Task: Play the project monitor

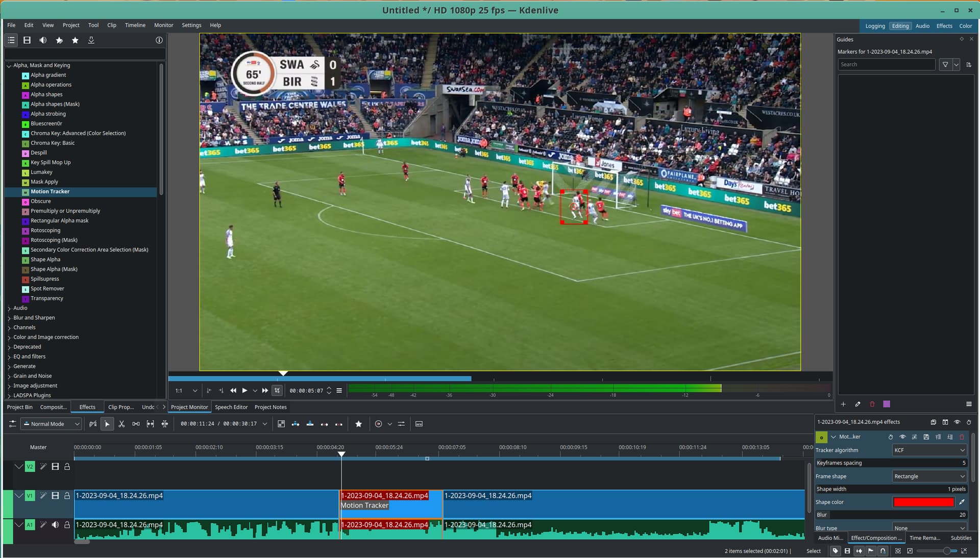Action: pyautogui.click(x=244, y=391)
